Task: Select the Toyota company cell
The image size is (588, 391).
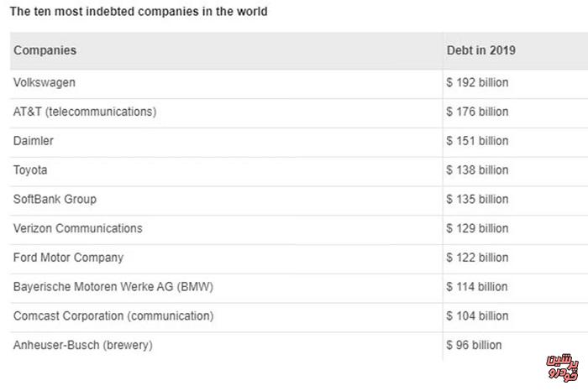Action: 30,170
